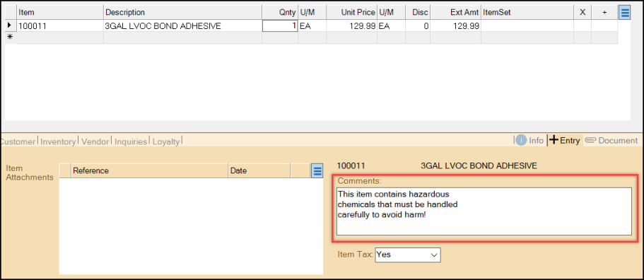
Task: Click the Date column header in attachments
Action: [x=259, y=170]
